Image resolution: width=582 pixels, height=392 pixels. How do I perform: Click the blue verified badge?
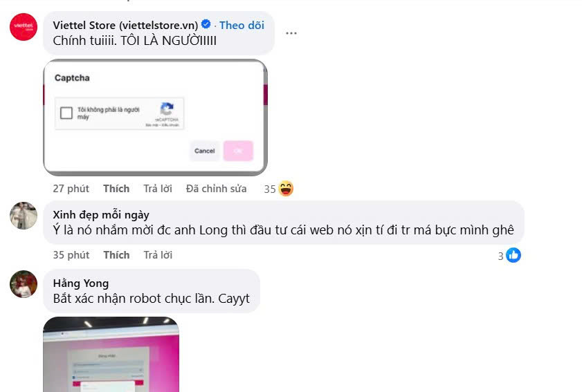tap(206, 24)
